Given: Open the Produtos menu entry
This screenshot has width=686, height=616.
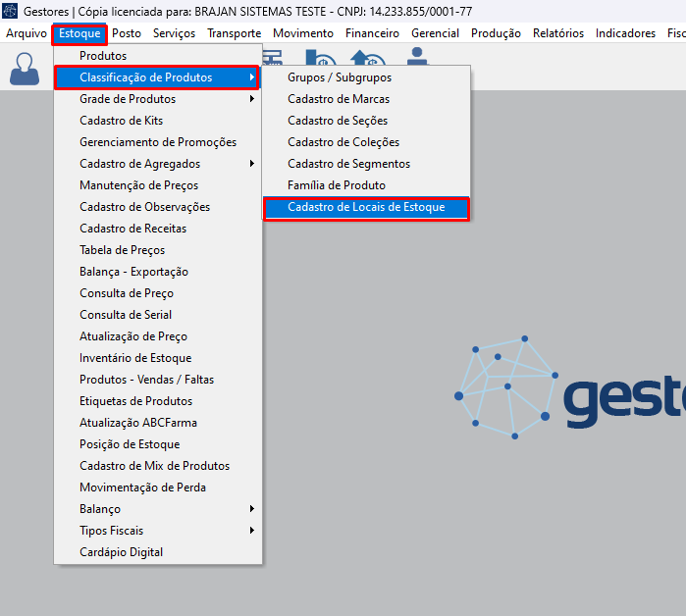Looking at the screenshot, I should (x=103, y=56).
